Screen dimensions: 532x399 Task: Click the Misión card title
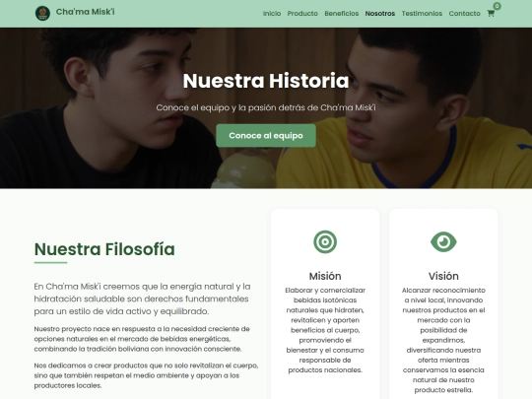pyautogui.click(x=325, y=276)
